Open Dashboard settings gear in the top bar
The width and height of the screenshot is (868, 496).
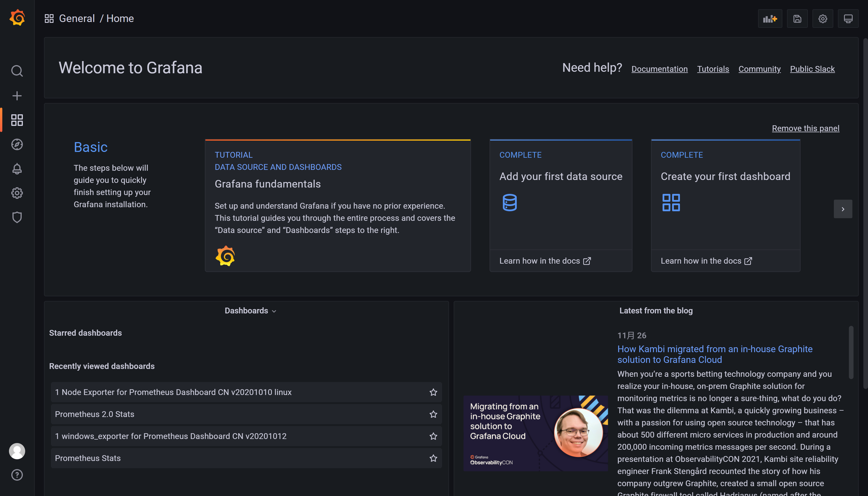tap(823, 19)
